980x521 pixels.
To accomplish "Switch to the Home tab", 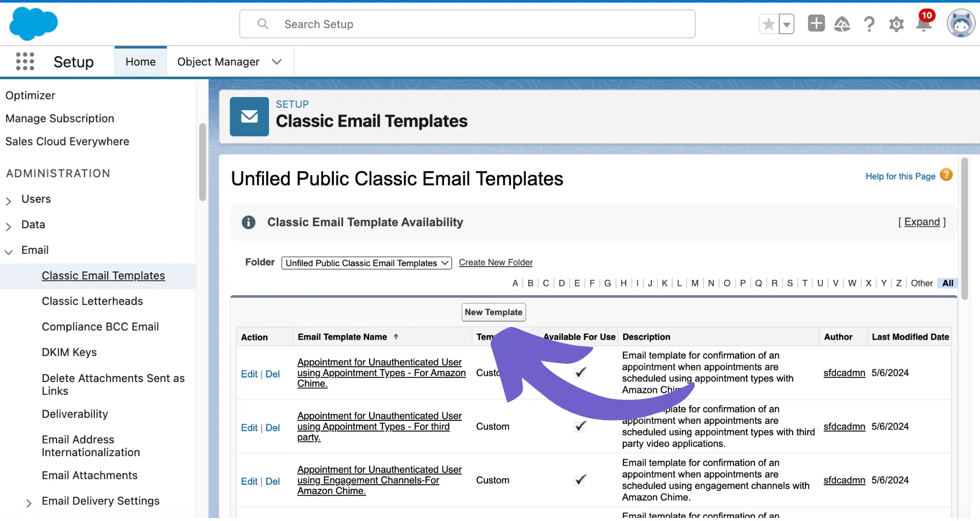I will pos(140,62).
